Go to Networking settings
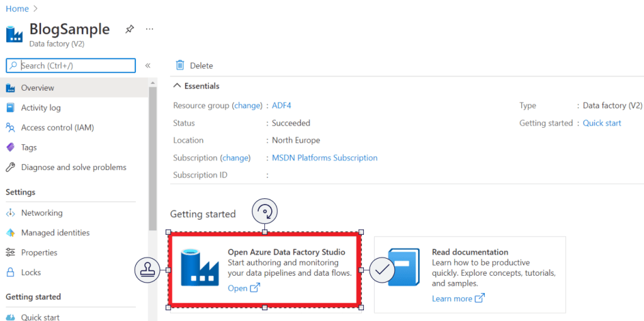This screenshot has height=321, width=644. (42, 213)
